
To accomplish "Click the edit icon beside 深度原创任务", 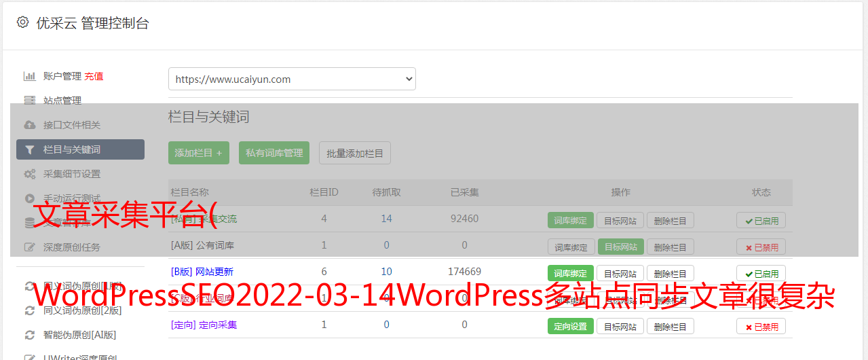I will [30, 247].
